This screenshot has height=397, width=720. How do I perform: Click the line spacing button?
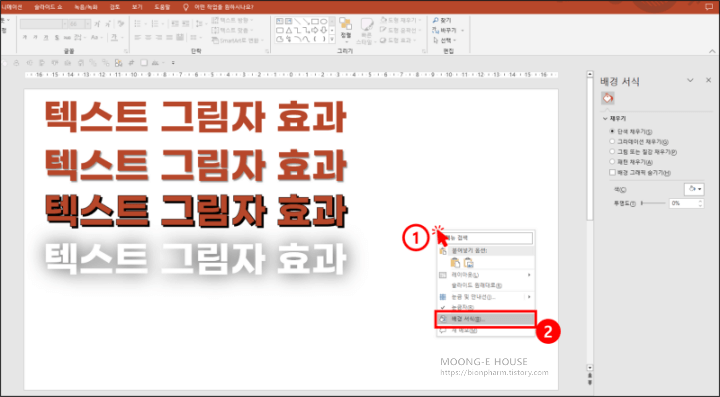pyautogui.click(x=200, y=23)
